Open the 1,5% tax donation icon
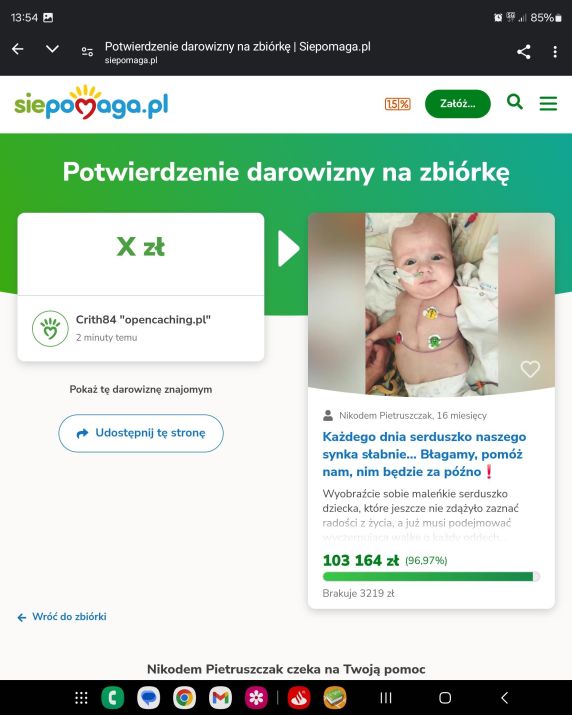The image size is (572, 715). (x=397, y=104)
